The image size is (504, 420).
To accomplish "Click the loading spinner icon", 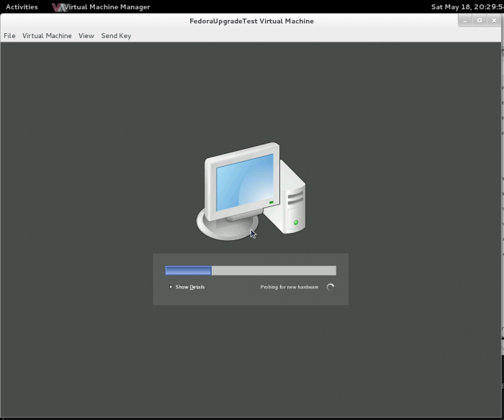I will pyautogui.click(x=330, y=287).
